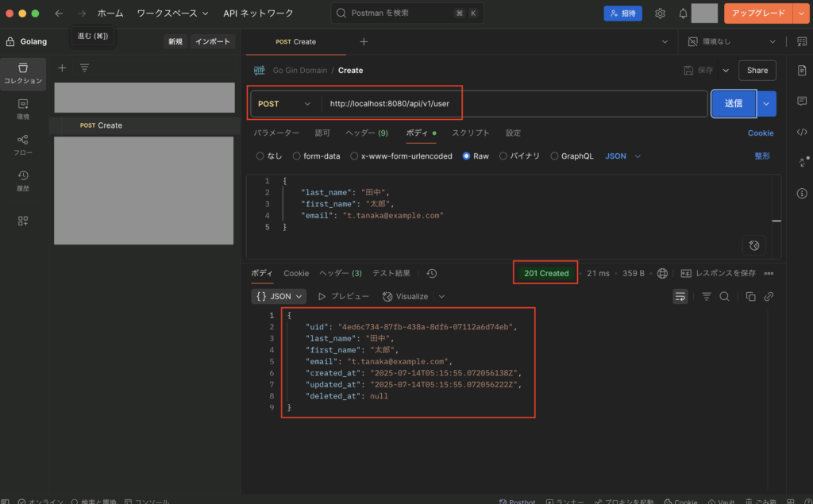
Task: Toggle word wrap in response viewer
Action: click(680, 297)
